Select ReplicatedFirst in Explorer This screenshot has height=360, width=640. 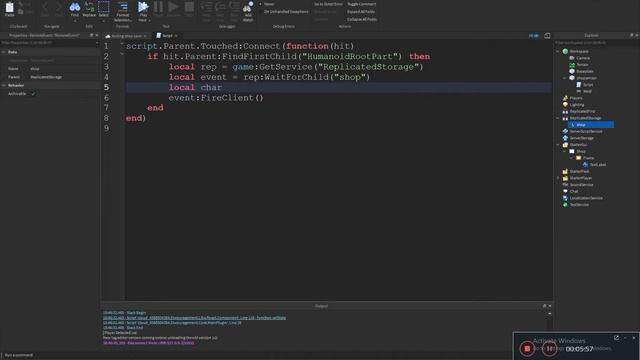(582, 111)
